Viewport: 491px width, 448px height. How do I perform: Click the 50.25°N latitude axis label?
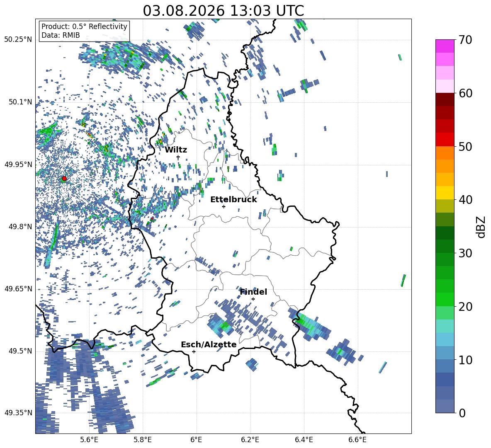[x=18, y=40]
